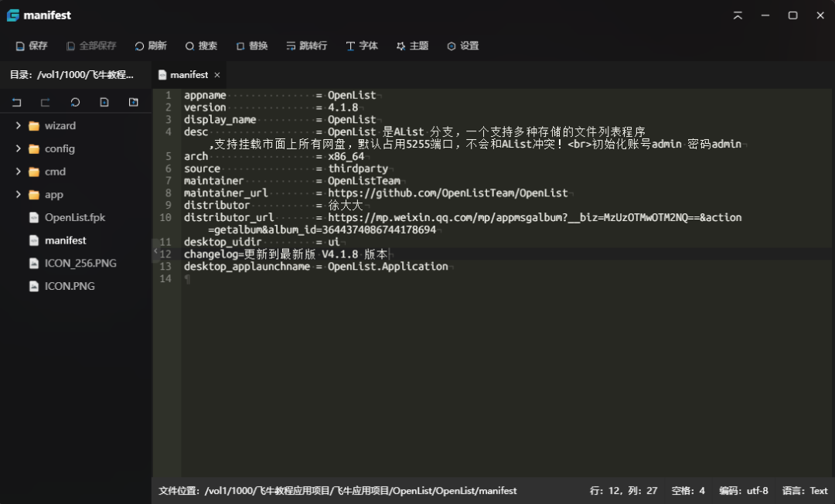Viewport: 835px width, 504px height.
Task: Click the forward arrow icon in file sidebar
Action: 46,102
